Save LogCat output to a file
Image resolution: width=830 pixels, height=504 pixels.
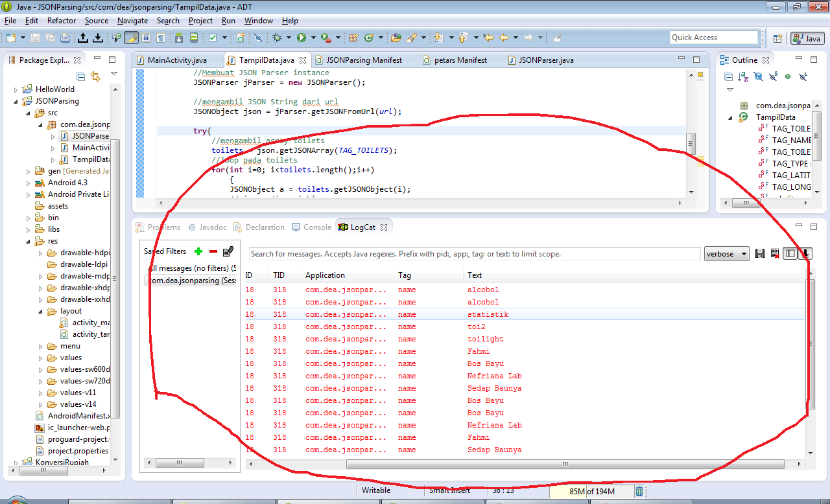coord(761,253)
